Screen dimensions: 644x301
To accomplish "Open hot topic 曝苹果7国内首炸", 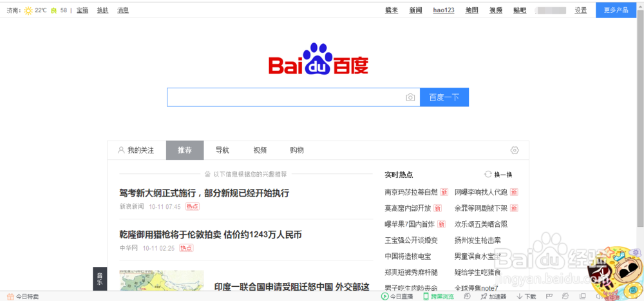I will [410, 224].
